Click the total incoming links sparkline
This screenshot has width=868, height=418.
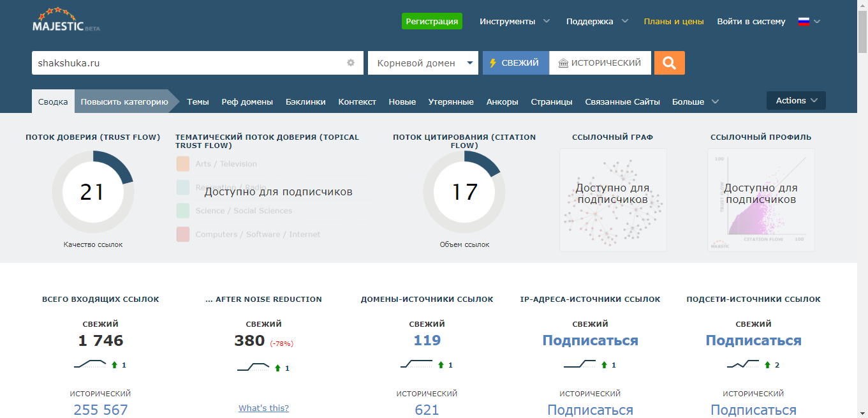click(x=90, y=364)
